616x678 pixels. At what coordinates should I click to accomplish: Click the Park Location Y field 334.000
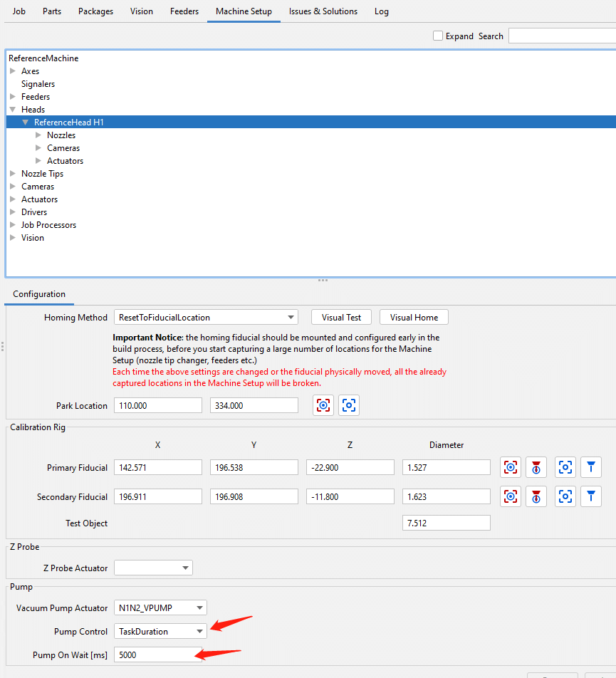coord(254,406)
